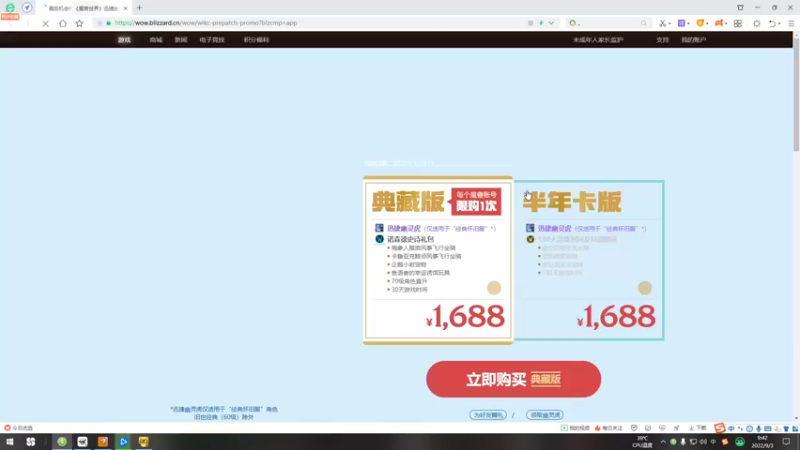Click 我的视频 in the status bar
This screenshot has width=800, height=450.
[576, 428]
